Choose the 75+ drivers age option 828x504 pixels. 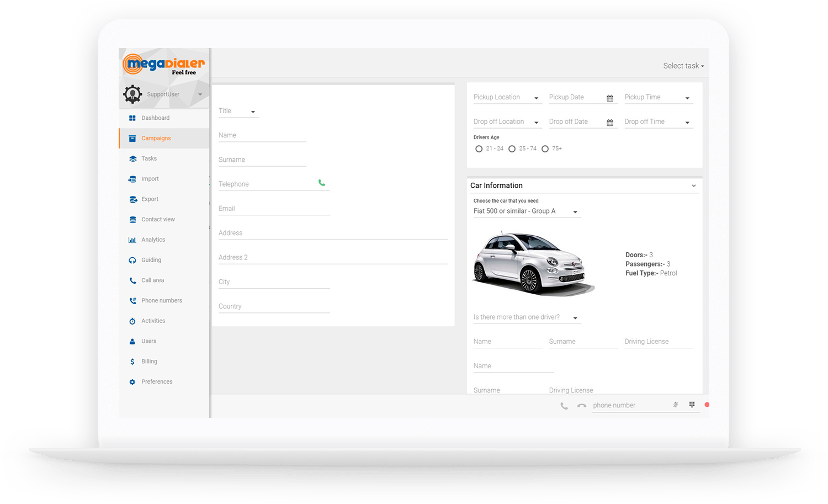(545, 149)
